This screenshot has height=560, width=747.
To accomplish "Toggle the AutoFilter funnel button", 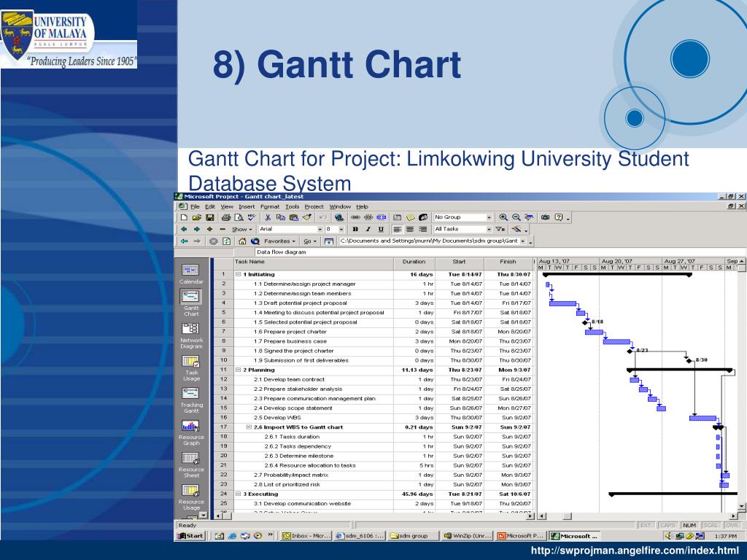I will pos(500,229).
